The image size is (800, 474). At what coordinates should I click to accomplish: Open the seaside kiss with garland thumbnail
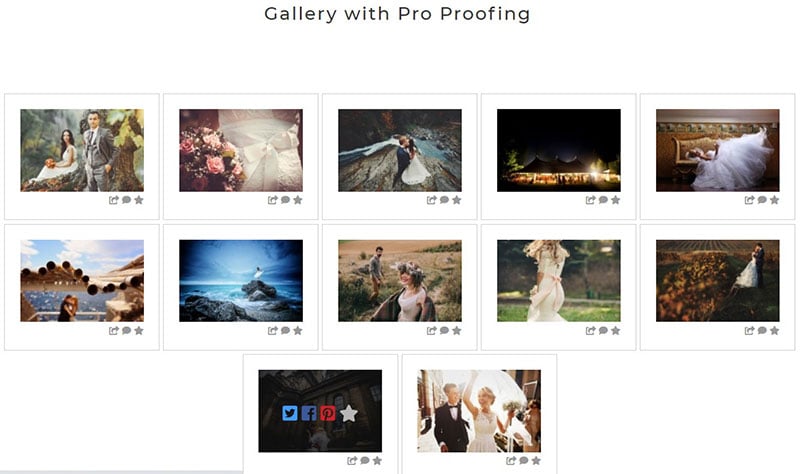click(x=82, y=281)
